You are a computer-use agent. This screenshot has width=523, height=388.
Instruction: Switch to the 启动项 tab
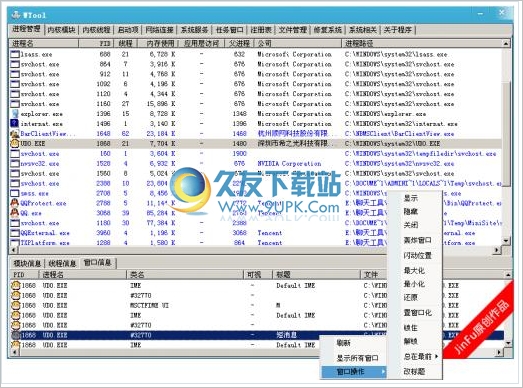pos(128,30)
